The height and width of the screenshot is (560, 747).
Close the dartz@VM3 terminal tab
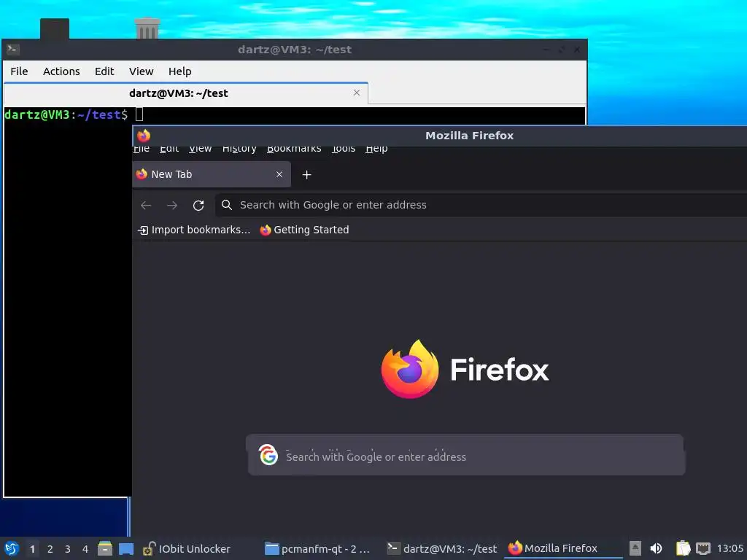coord(356,93)
